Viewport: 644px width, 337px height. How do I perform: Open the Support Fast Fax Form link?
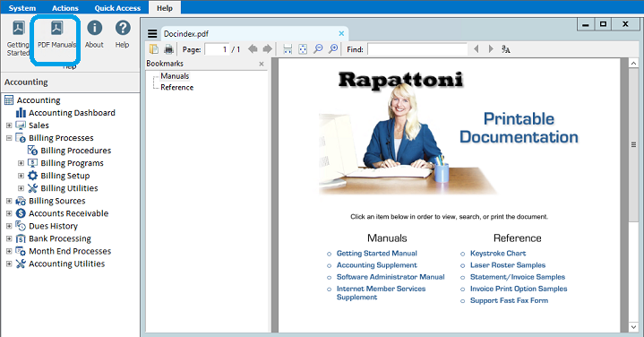pyautogui.click(x=509, y=300)
